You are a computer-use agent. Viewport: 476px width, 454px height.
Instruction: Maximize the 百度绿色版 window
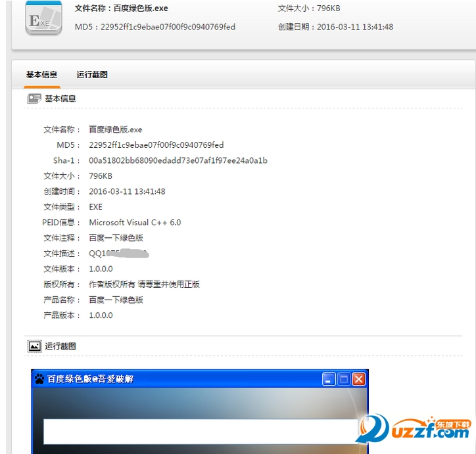click(344, 379)
